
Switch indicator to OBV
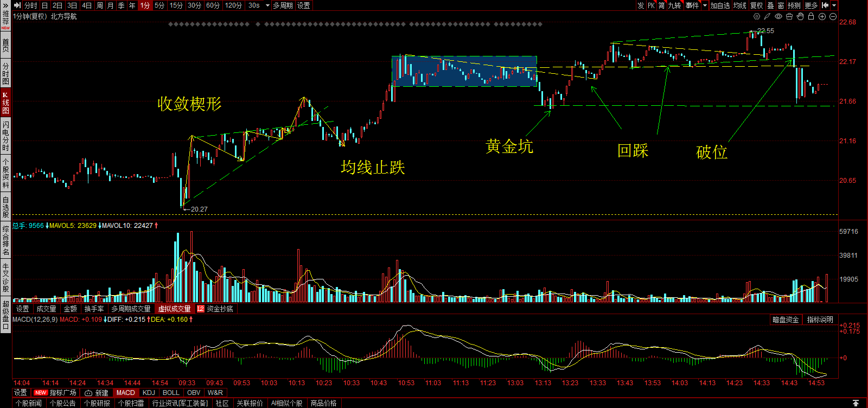194,393
